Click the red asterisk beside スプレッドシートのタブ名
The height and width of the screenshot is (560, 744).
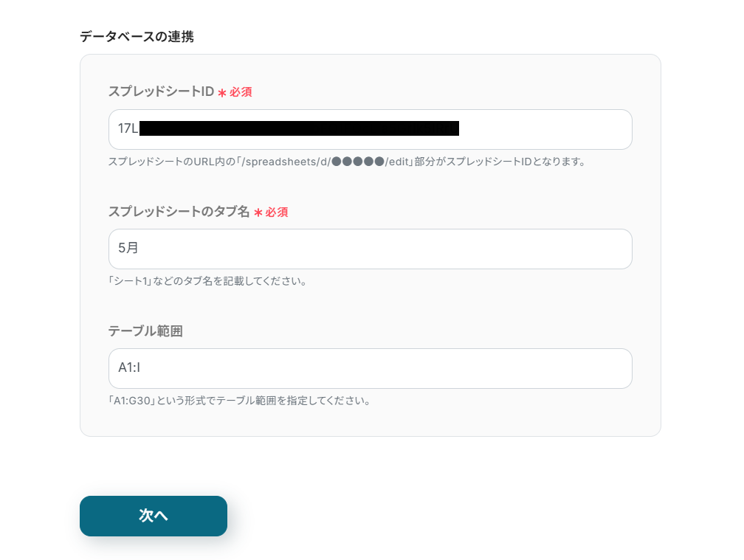258,212
